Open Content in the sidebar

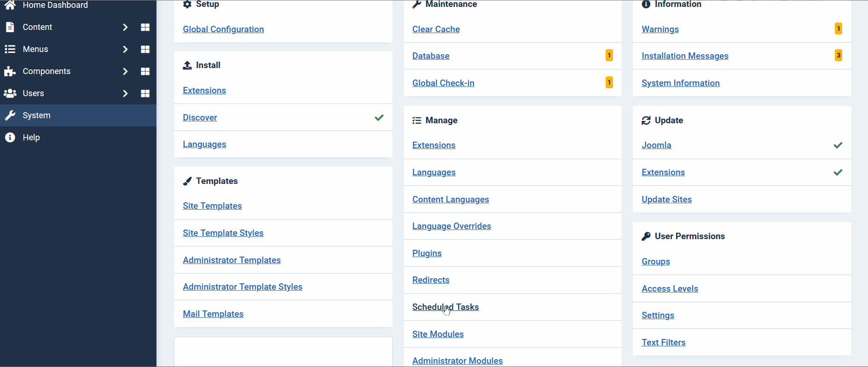point(37,27)
